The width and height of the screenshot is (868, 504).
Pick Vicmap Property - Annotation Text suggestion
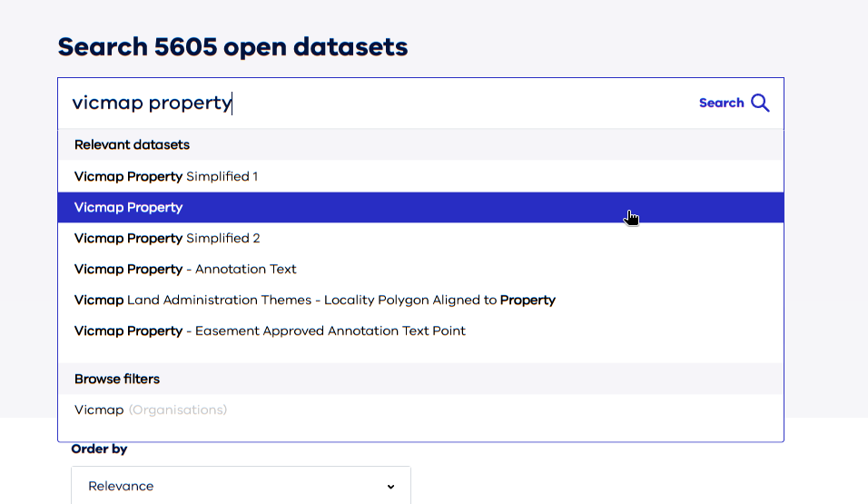pyautogui.click(x=420, y=269)
